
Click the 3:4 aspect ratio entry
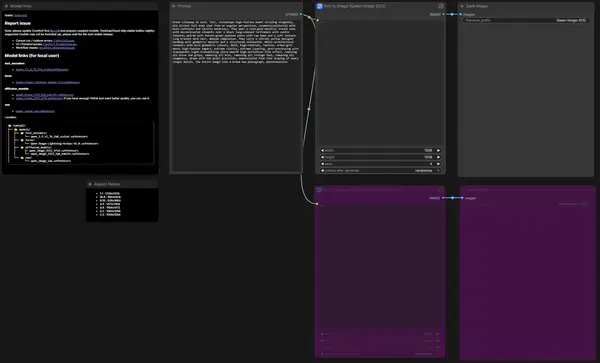point(110,208)
